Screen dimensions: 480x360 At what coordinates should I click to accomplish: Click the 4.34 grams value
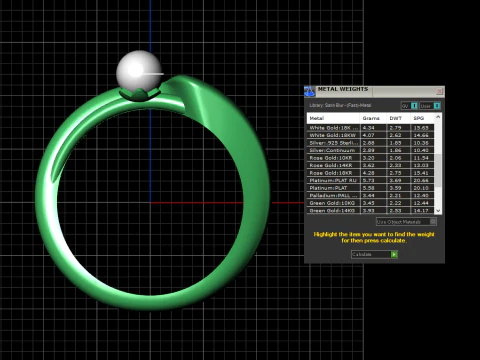click(369, 128)
